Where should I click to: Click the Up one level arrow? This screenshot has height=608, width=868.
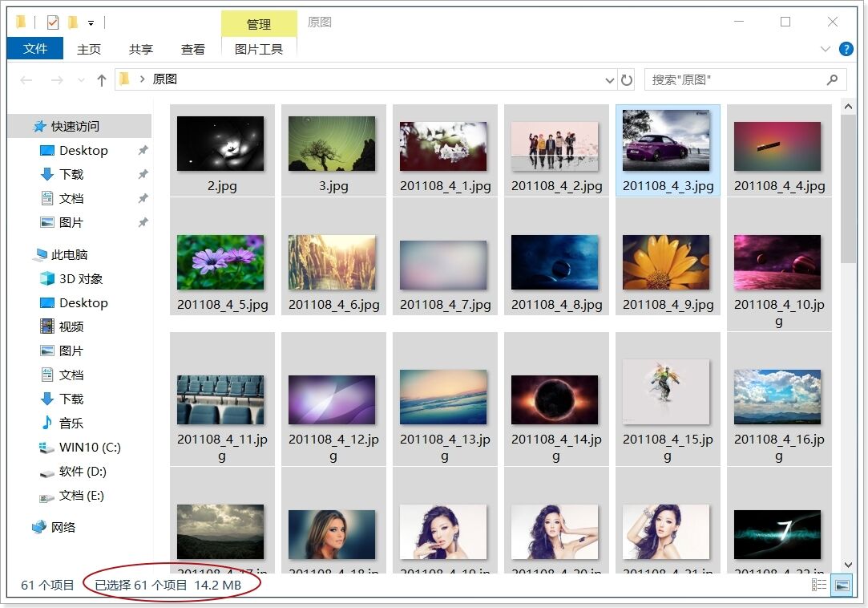pyautogui.click(x=102, y=80)
